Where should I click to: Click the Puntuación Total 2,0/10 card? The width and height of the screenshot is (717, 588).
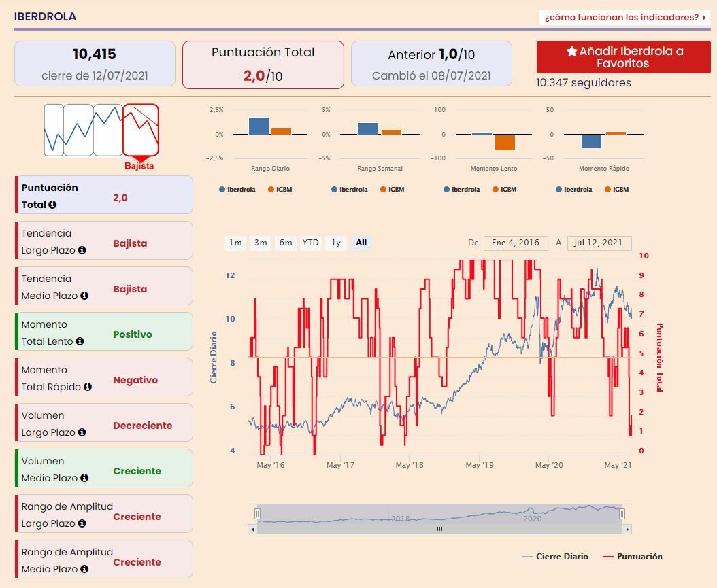click(263, 65)
